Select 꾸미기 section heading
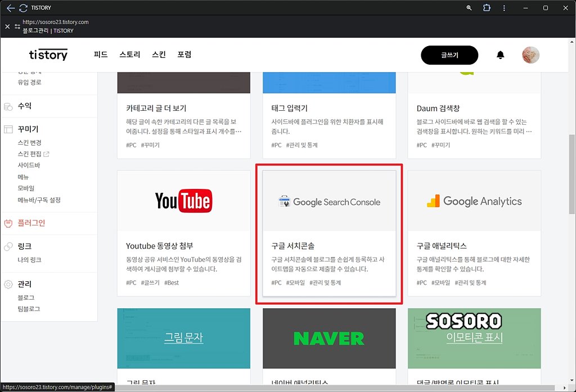This screenshot has height=392, width=576. pyautogui.click(x=28, y=129)
